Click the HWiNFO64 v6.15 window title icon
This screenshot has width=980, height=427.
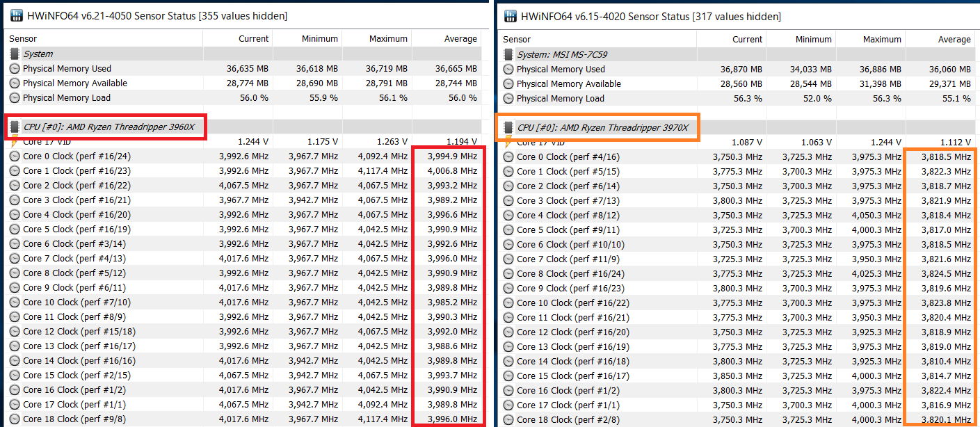click(x=510, y=15)
